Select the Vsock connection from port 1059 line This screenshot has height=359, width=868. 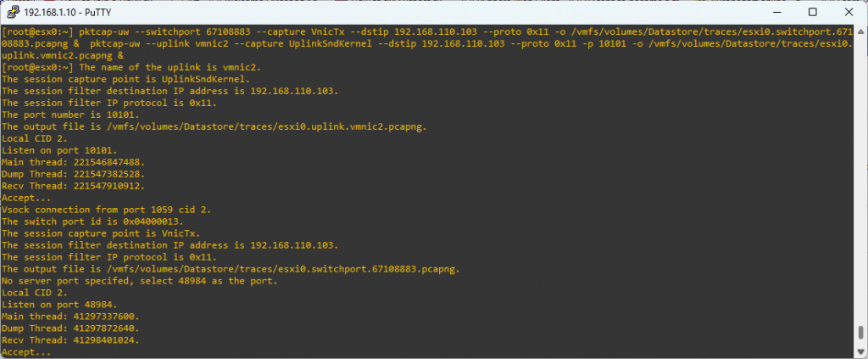click(107, 210)
